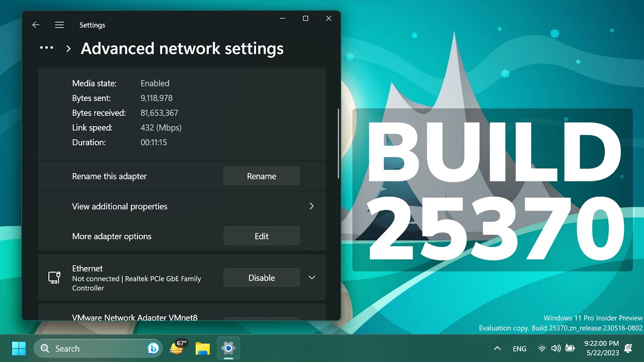The width and height of the screenshot is (644, 362).
Task: Click the breadcrumb chevron before title
Action: click(x=68, y=49)
